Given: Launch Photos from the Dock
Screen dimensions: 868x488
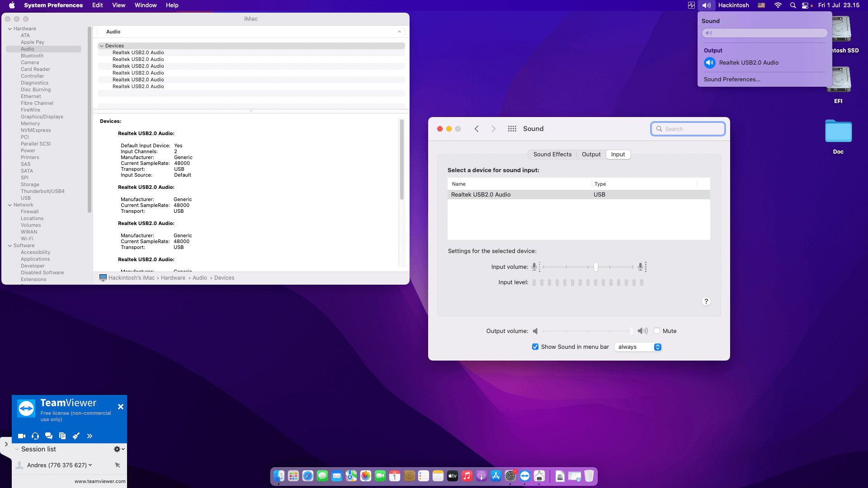Looking at the screenshot, I should 366,476.
